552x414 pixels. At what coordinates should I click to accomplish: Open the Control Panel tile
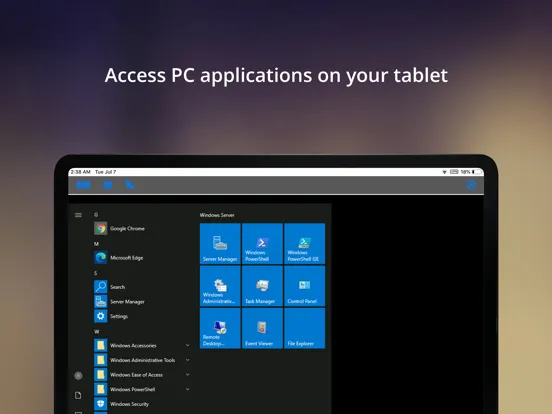point(305,286)
